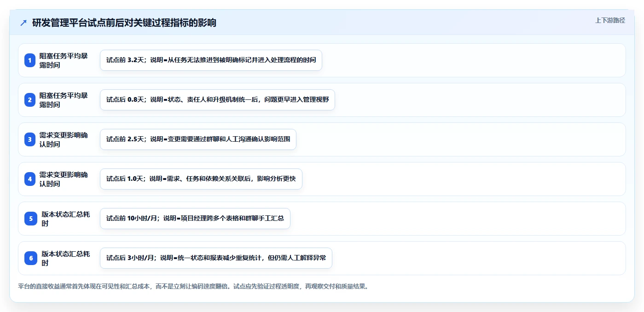This screenshot has width=644, height=312.
Task: Click 版本状态汇总耗时 label in row 5
Action: (65, 219)
